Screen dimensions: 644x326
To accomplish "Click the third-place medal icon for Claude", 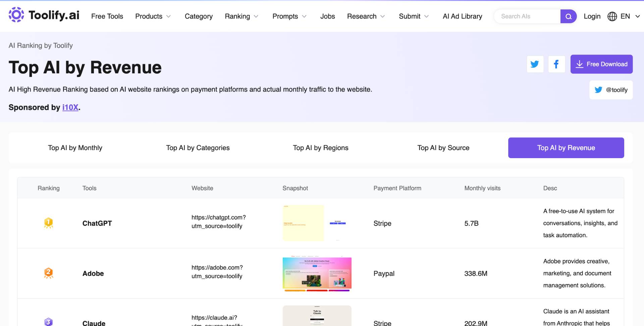I will pos(49,322).
